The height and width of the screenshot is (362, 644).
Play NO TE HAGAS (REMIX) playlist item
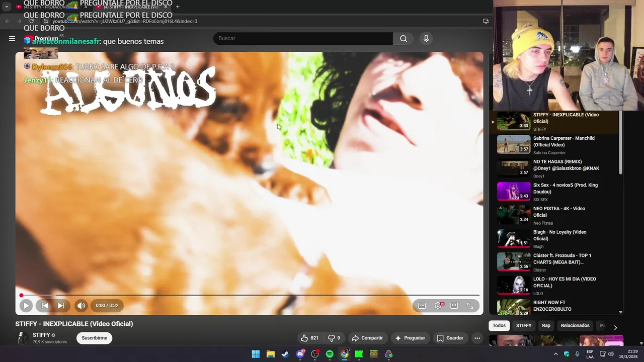click(x=553, y=168)
